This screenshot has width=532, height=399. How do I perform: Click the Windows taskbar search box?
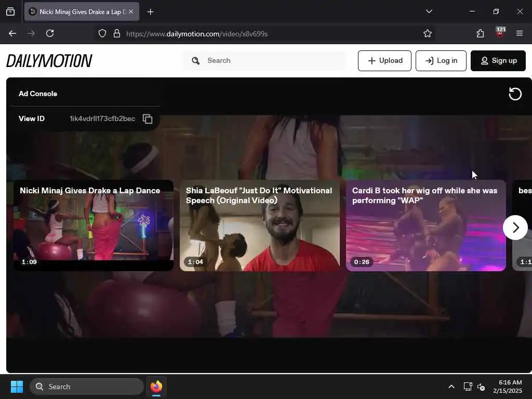(87, 387)
